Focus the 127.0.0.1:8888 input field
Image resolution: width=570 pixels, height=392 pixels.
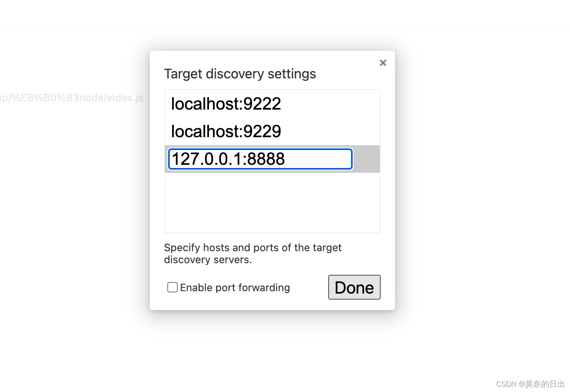(260, 159)
